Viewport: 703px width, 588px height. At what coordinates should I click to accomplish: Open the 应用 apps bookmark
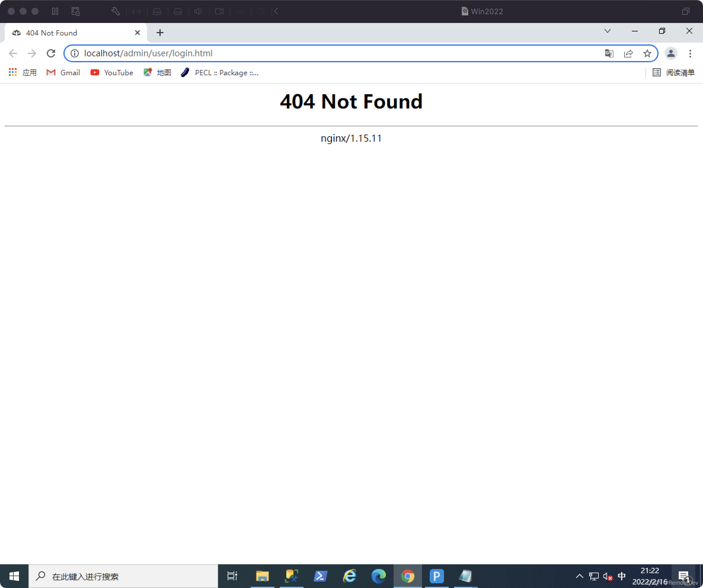click(23, 72)
